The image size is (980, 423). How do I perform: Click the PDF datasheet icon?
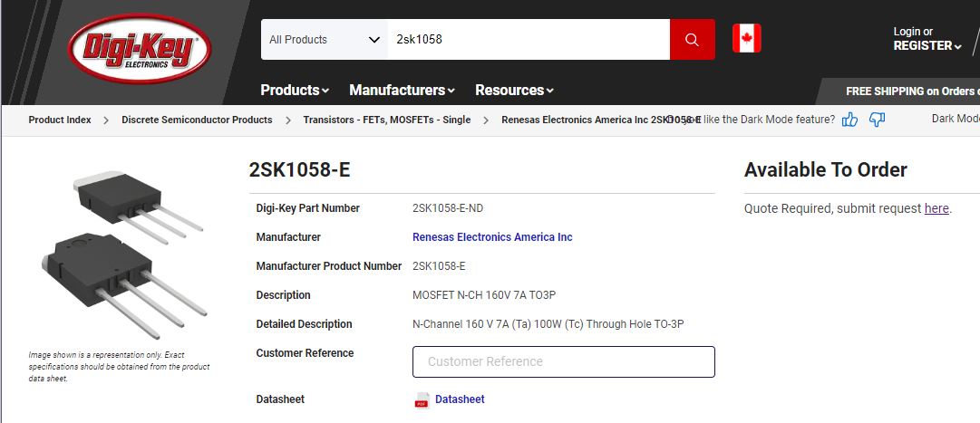[x=422, y=400]
